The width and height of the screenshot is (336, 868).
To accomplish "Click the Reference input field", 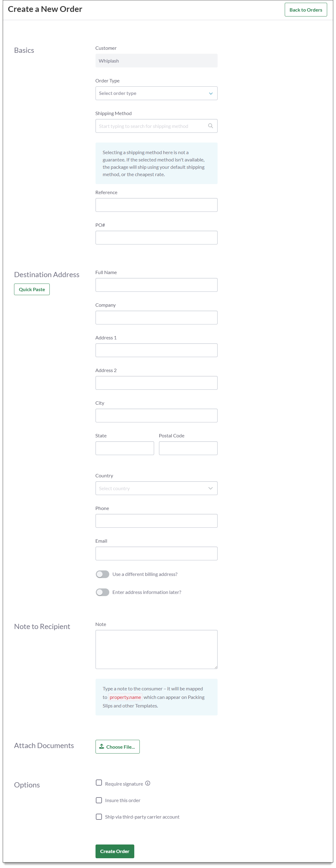I will click(156, 204).
